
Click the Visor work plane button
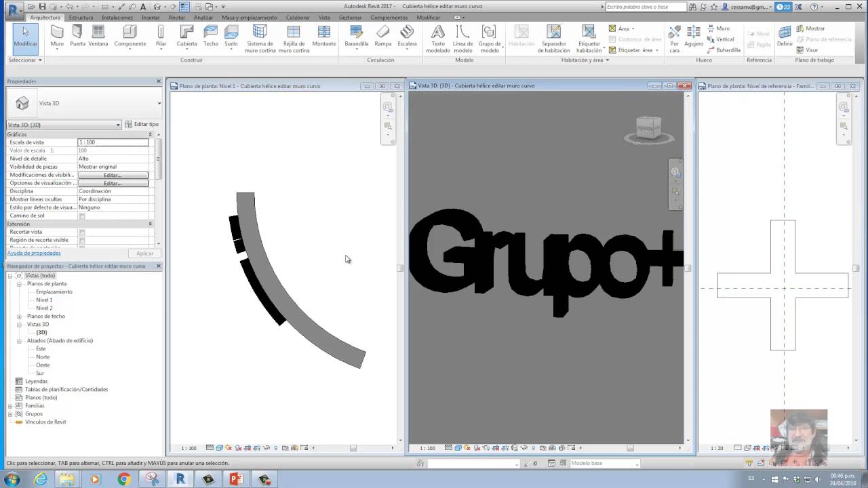tap(808, 50)
